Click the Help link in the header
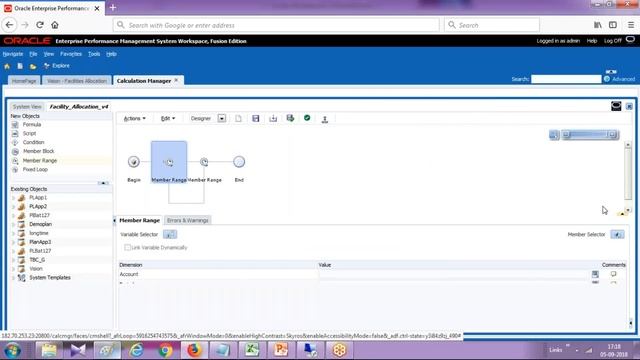Viewport: 640px width, 360px height. [x=592, y=41]
